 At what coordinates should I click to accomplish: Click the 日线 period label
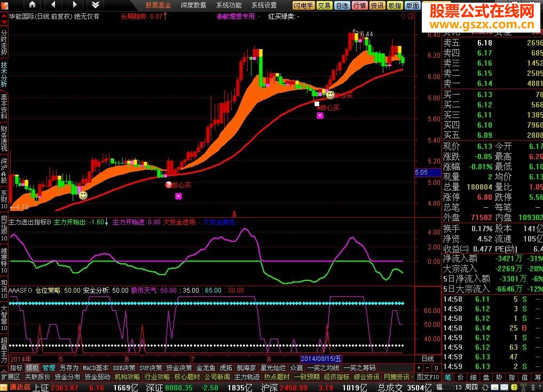[x=428, y=359]
